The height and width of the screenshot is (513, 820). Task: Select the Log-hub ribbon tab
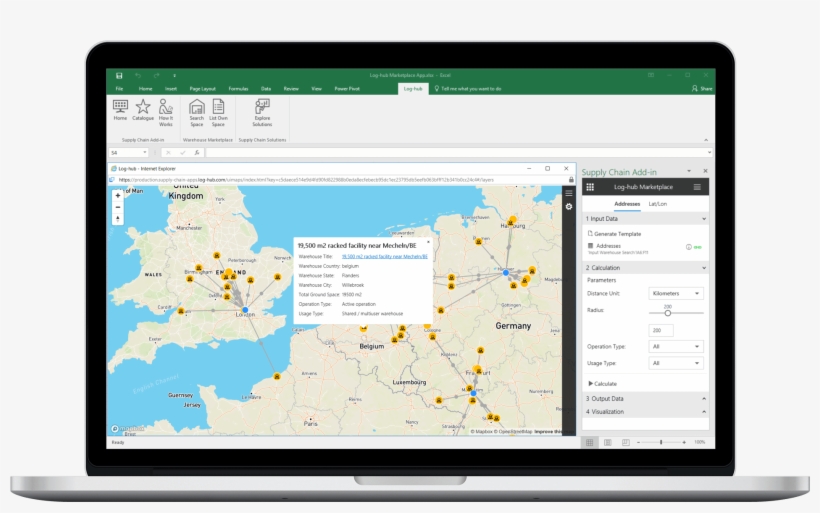pos(413,88)
